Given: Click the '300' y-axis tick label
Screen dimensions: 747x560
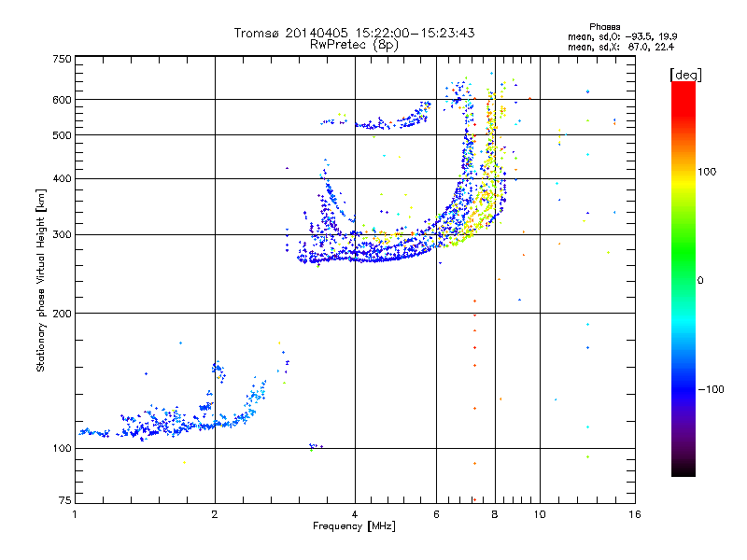Looking at the screenshot, I should [x=62, y=235].
